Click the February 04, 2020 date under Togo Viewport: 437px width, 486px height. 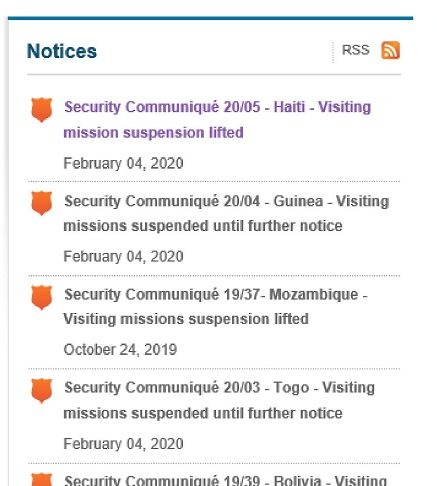[123, 444]
